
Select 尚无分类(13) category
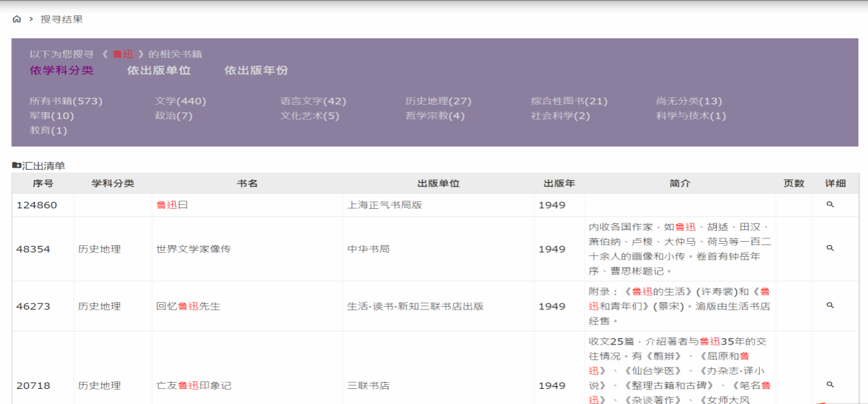[689, 101]
